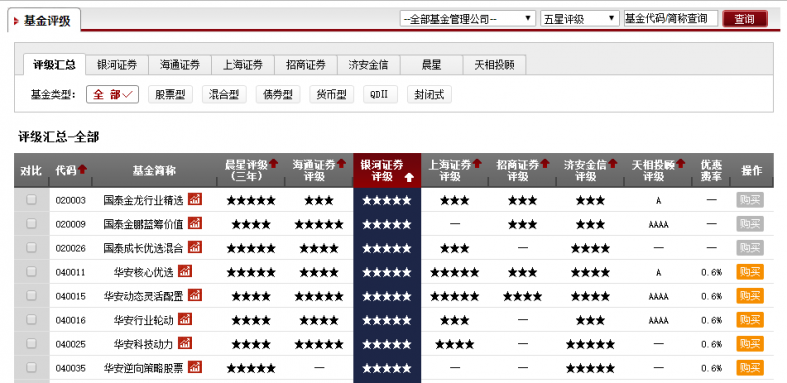This screenshot has width=787, height=383.
Task: Open chart icon for 华安行业轮动
Action: 185,319
